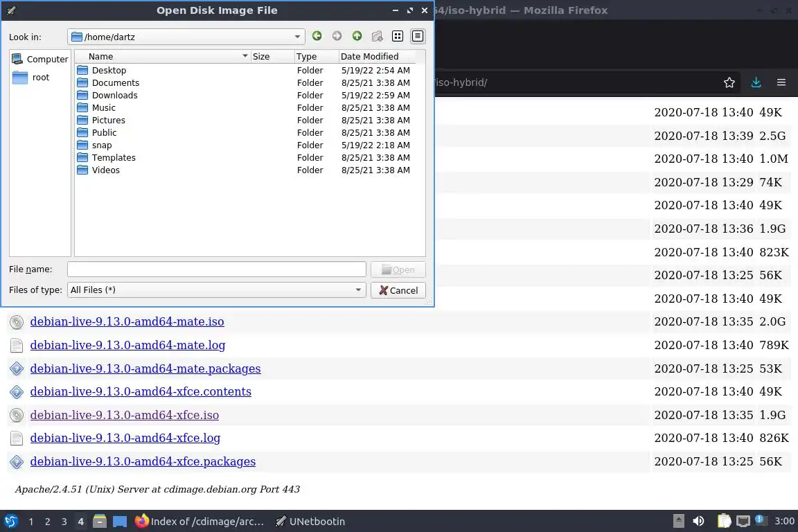Screen dimensions: 798x532
Task: Click the diamond icon beside xfce.packages
Action: 17,462
